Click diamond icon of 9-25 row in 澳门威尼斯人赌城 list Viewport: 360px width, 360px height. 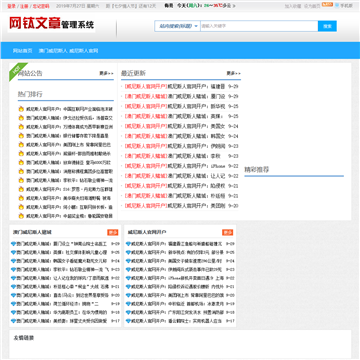pyautogui.click(x=13, y=252)
